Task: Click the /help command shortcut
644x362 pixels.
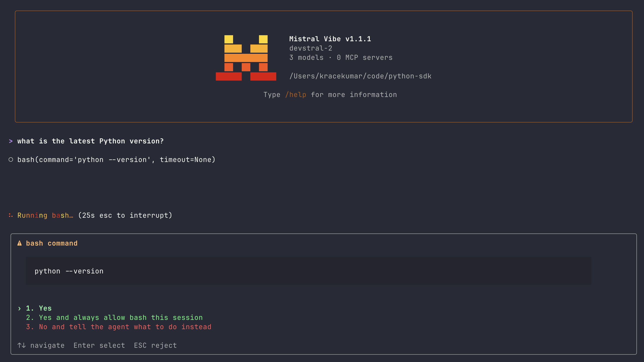Action: point(296,95)
